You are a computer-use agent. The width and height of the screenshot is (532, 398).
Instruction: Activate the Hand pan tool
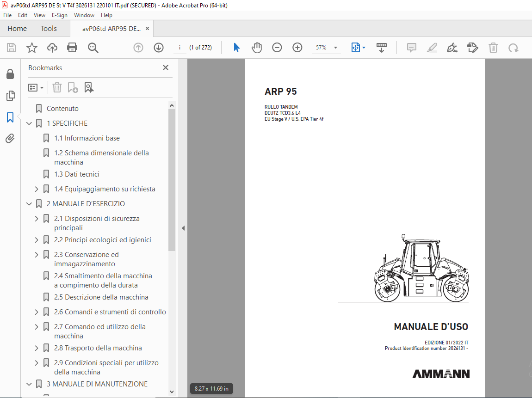[257, 48]
